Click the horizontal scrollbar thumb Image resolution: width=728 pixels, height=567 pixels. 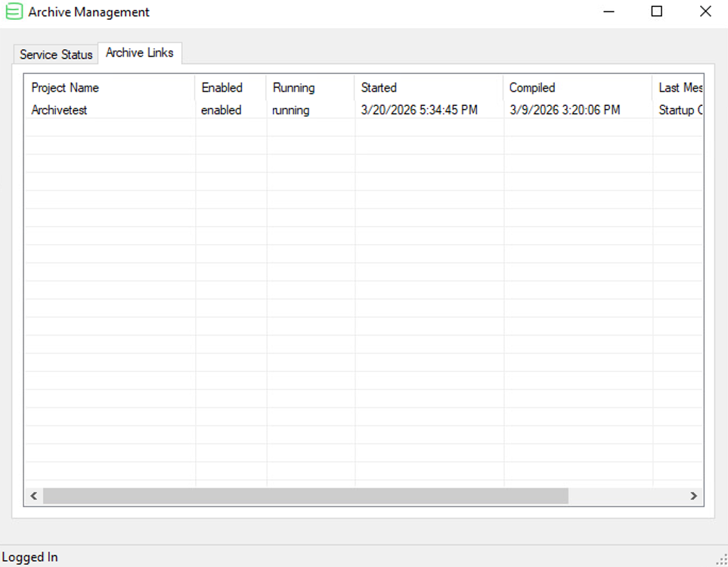point(305,496)
